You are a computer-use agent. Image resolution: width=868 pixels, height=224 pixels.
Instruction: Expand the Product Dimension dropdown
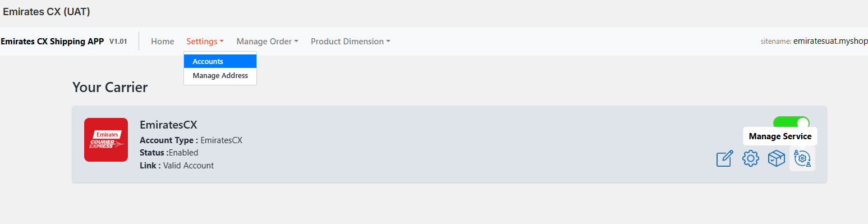[351, 42]
